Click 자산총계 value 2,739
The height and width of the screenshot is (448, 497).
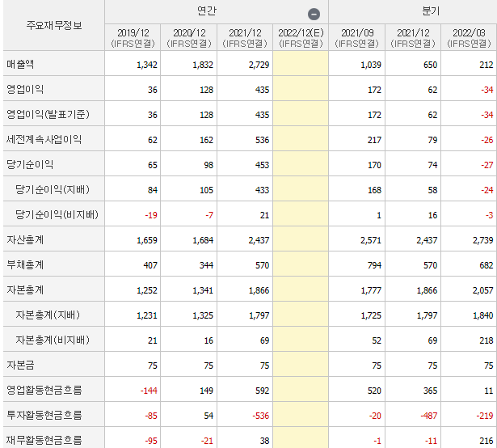click(482, 240)
